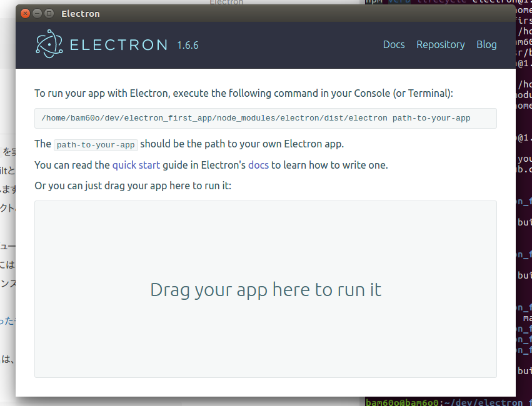
Task: Open the Blog link in header
Action: (486, 45)
